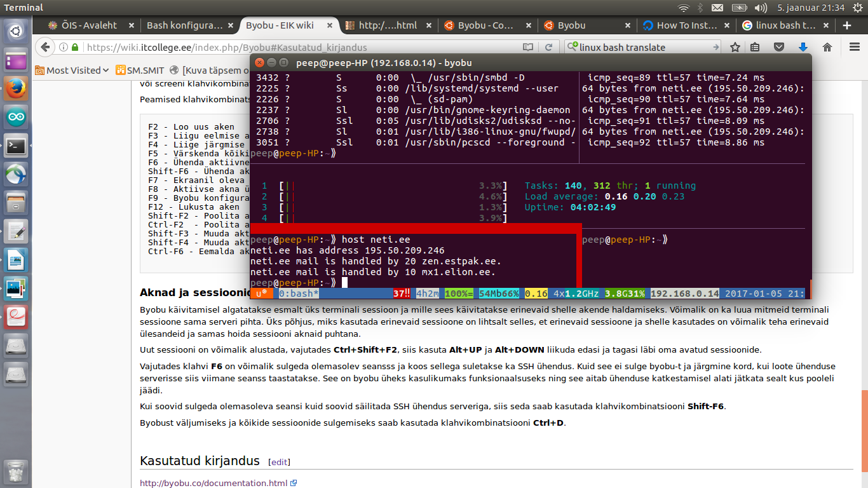Viewport: 868px width, 488px height.
Task: Bookmark this page with star icon
Action: pos(735,47)
